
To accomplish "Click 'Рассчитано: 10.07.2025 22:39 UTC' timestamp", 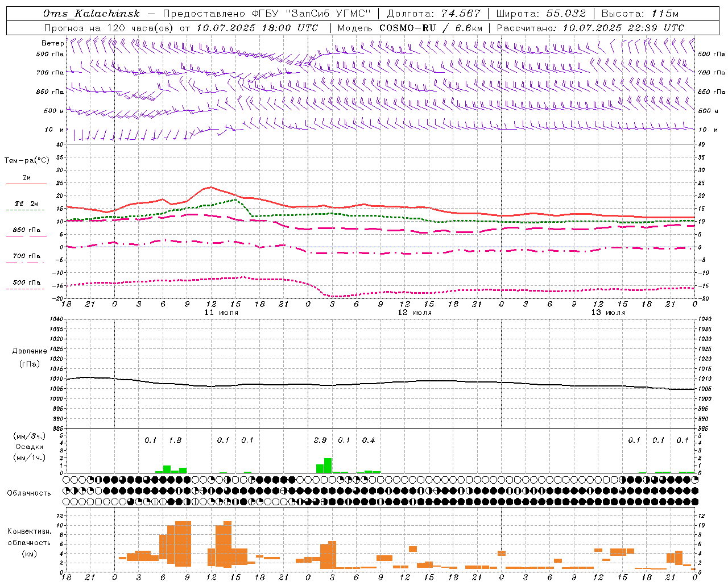I will coord(590,28).
